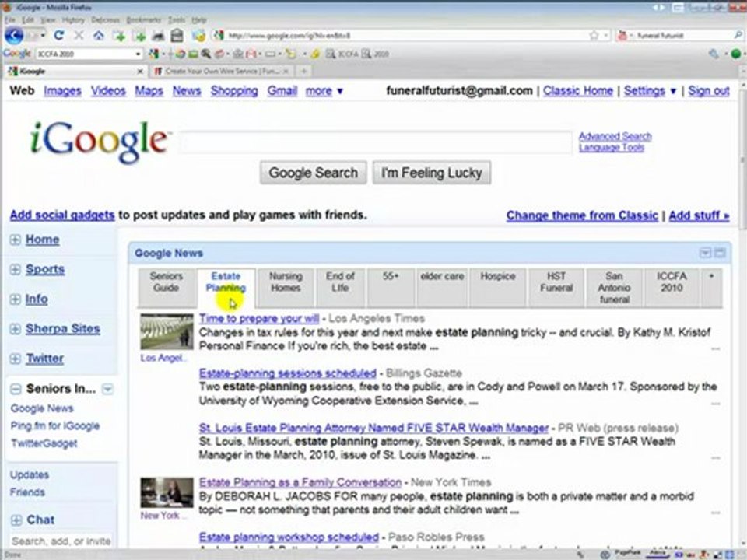Click the I'm Feeling Lucky button

pos(432,173)
